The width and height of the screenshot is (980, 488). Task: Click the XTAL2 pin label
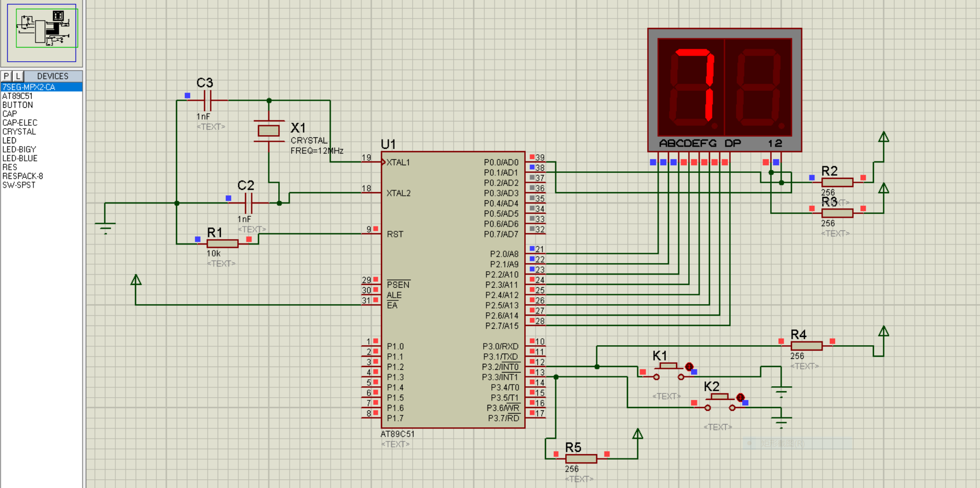(398, 193)
